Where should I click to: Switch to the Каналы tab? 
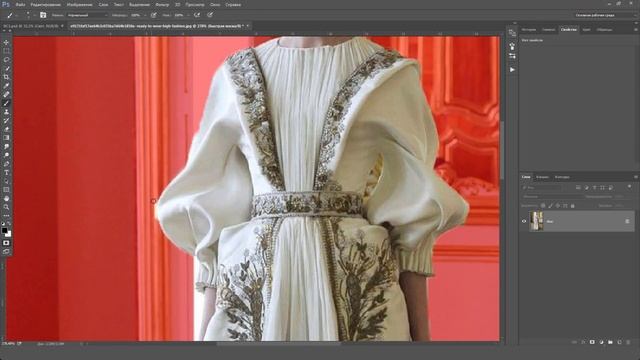point(542,177)
